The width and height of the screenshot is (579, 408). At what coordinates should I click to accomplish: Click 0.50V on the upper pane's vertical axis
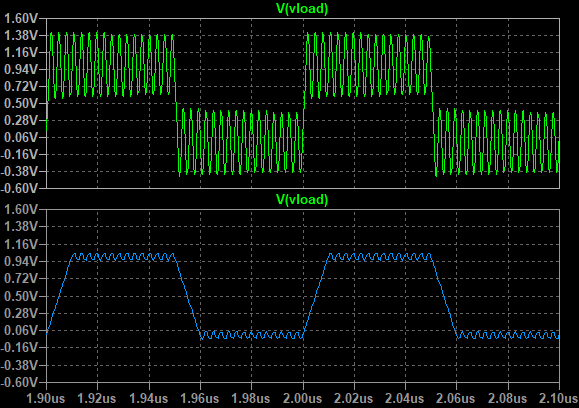(21, 103)
